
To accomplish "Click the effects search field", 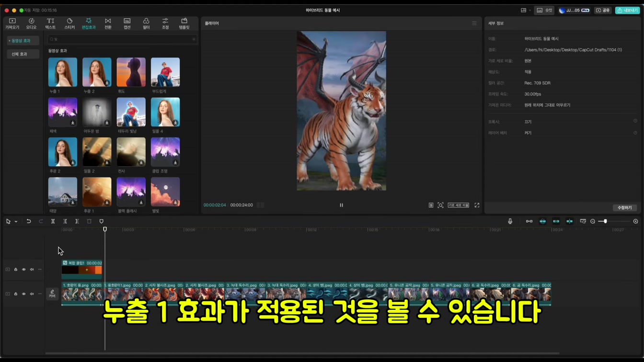I will point(122,39).
